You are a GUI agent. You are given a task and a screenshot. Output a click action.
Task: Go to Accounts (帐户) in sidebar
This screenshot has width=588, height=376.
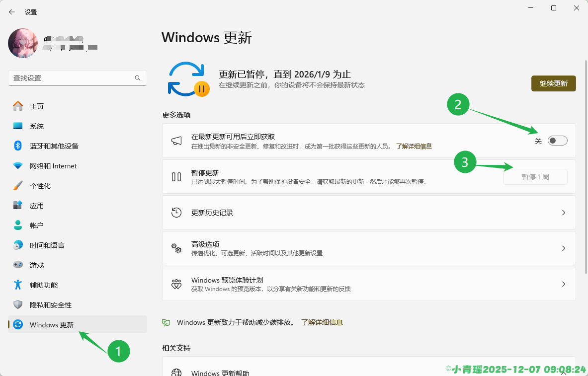[x=37, y=226]
